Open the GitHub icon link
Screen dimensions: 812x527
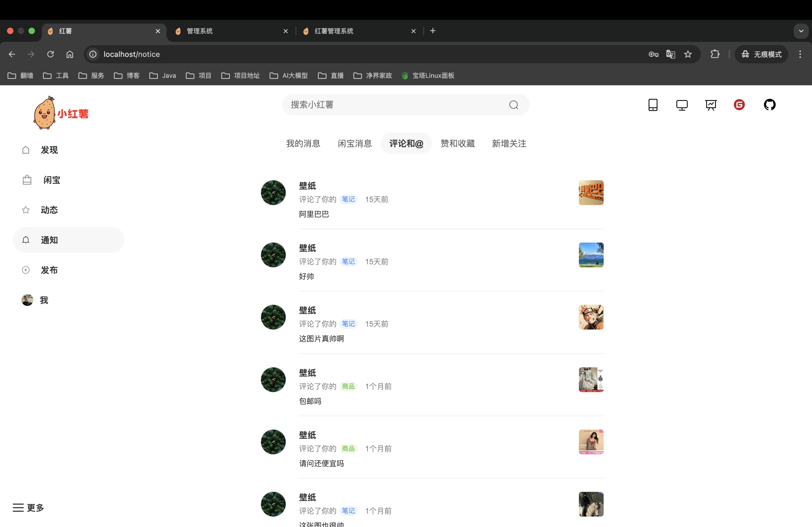coord(769,105)
